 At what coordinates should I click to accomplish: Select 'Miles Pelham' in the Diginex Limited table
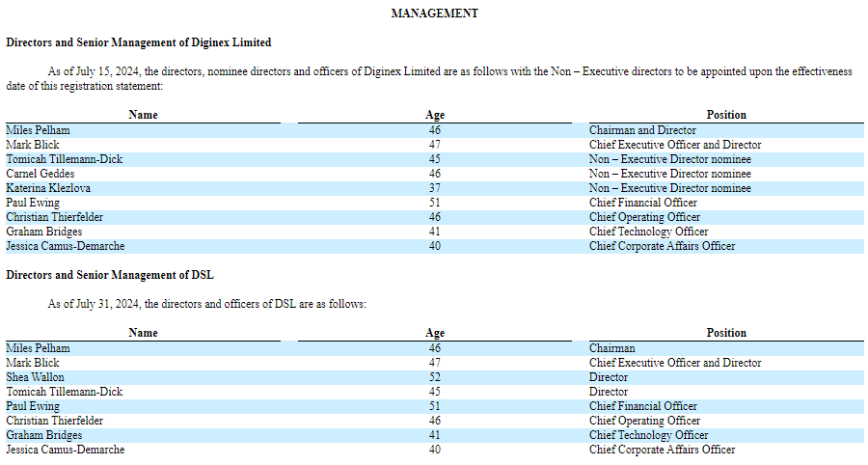pos(39,130)
